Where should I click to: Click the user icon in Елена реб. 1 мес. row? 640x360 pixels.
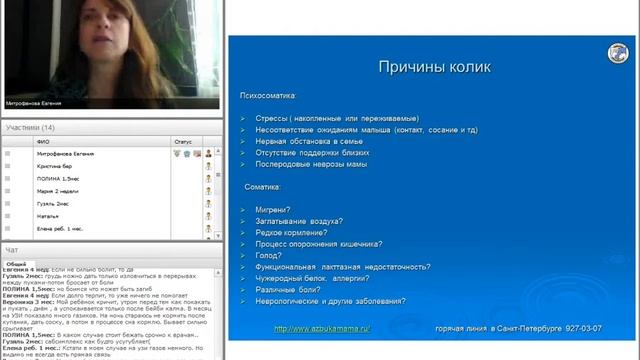point(209,229)
